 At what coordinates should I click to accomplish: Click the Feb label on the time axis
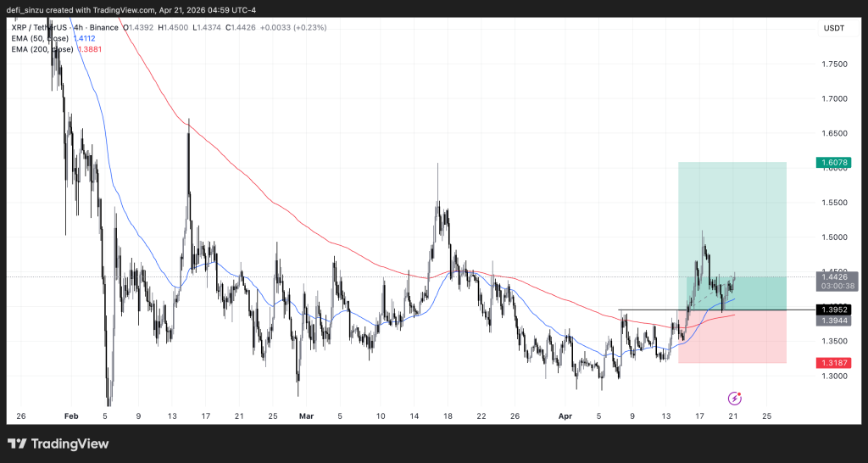(x=71, y=416)
